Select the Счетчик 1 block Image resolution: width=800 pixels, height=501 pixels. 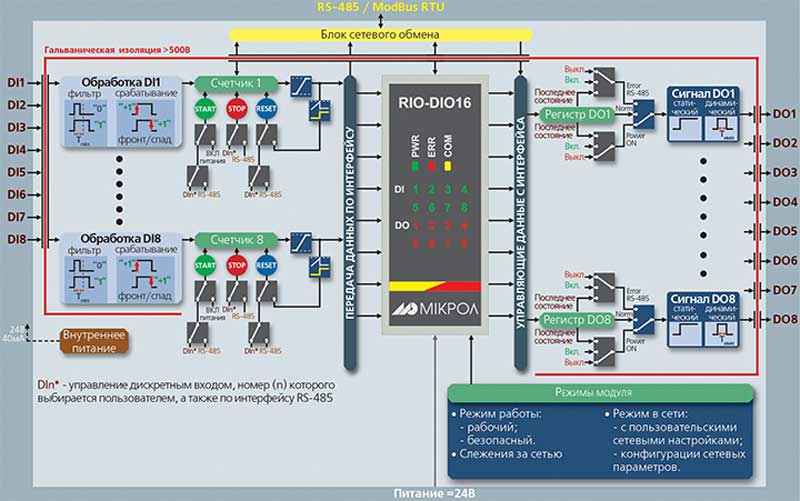236,84
